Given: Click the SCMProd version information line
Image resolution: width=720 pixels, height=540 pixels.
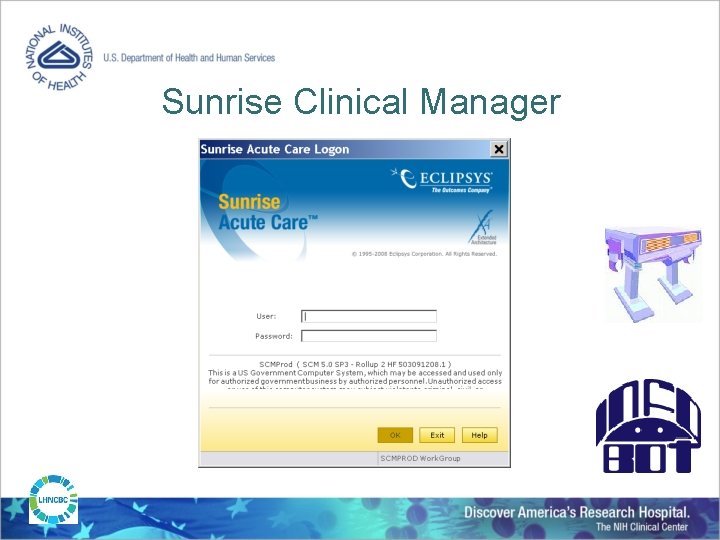Looking at the screenshot, I should click(355, 364).
